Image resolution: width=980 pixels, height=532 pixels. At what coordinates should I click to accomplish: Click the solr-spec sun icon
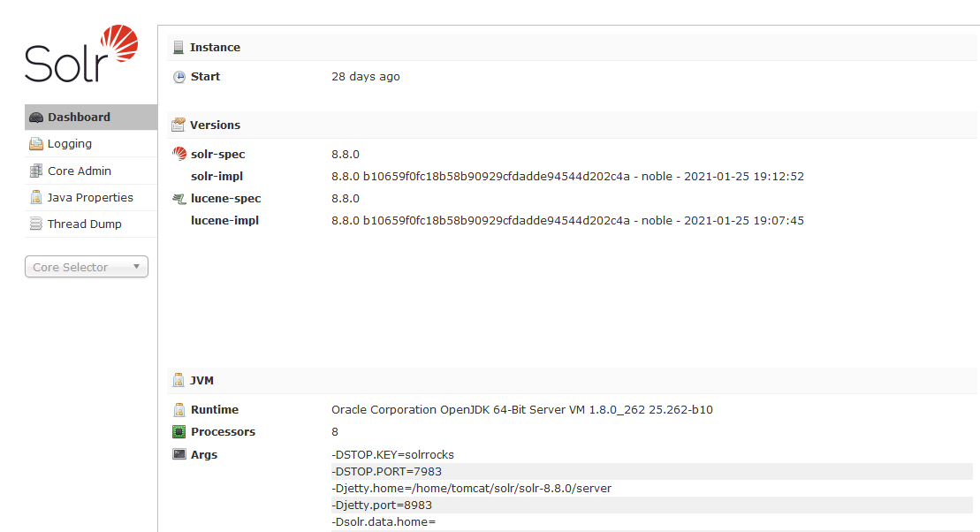pyautogui.click(x=179, y=154)
